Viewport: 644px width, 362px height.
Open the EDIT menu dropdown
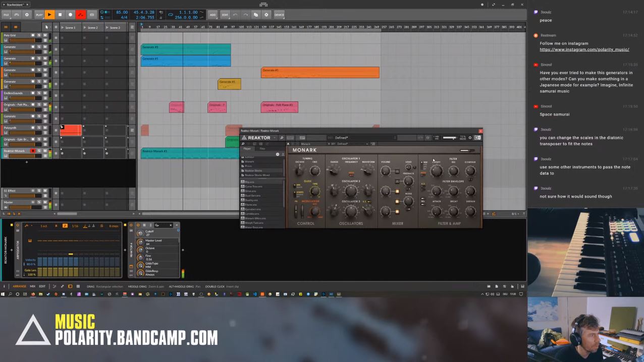point(225,15)
